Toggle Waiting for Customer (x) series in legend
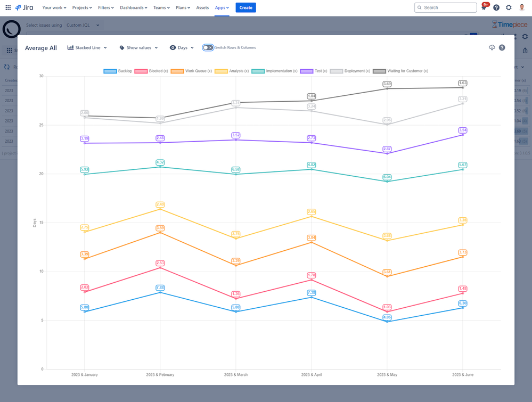Viewport: 532px width, 402px height. click(x=400, y=71)
